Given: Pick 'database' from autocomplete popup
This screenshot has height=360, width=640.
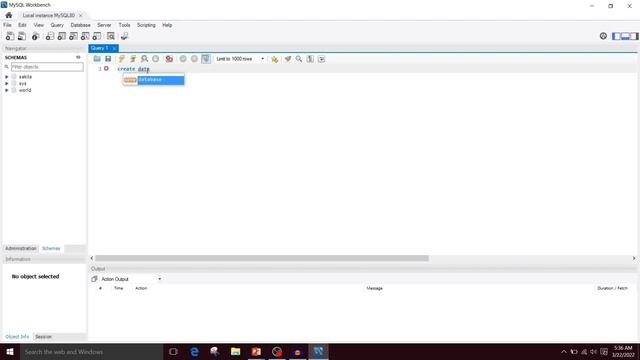Looking at the screenshot, I should (154, 80).
